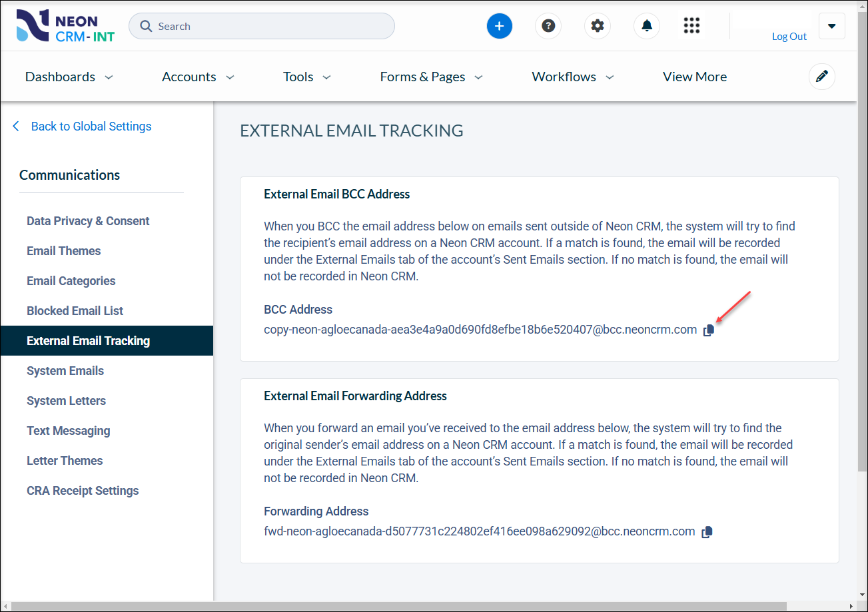
Task: Expand the Tools menu
Action: tap(306, 77)
